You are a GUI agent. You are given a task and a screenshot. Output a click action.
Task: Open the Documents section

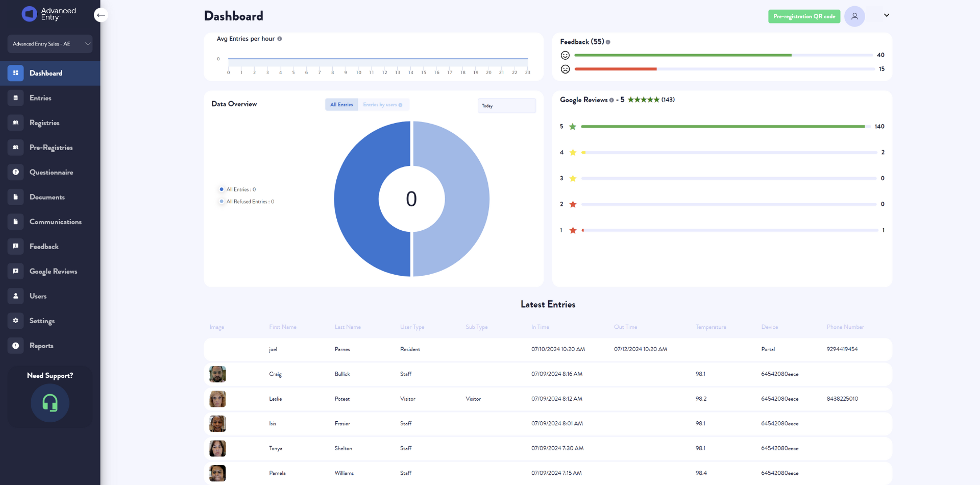tap(47, 197)
